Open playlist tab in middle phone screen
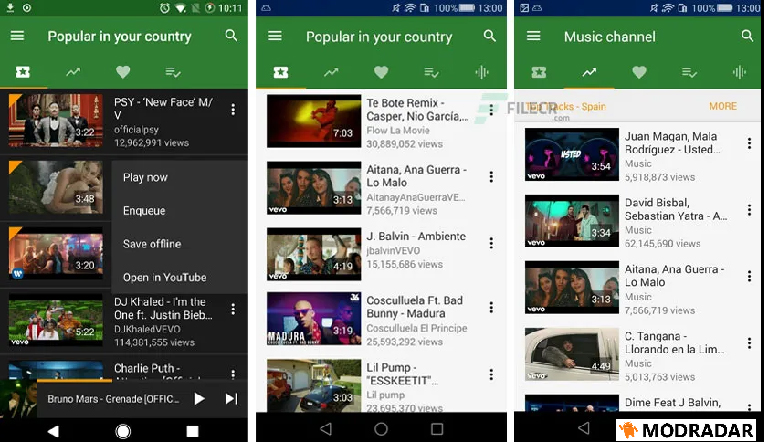 pyautogui.click(x=431, y=73)
